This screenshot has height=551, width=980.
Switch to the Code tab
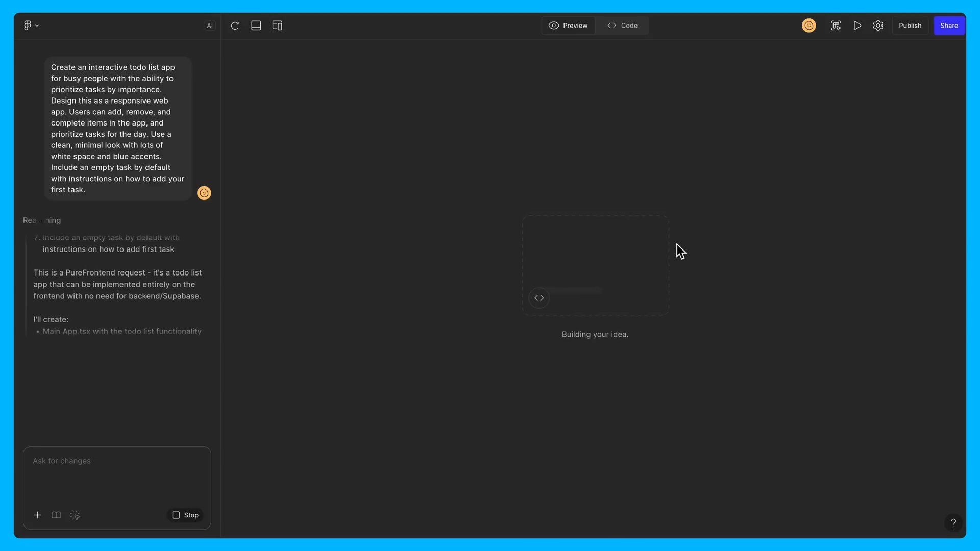622,26
